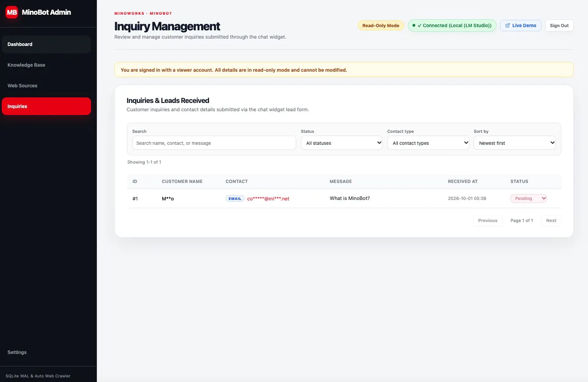Click the Next pagination button

point(551,221)
